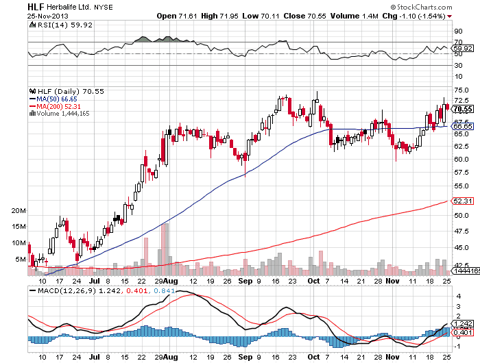Click the Volume 1.4M header value
Image resolution: width=480 pixels, height=363 pixels.
(354, 16)
